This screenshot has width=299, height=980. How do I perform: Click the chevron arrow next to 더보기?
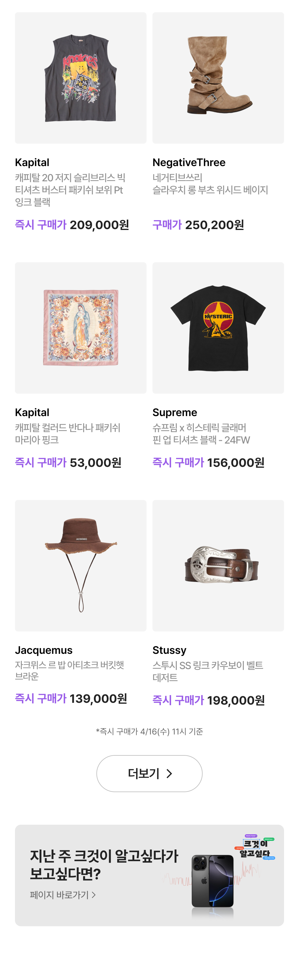(170, 773)
